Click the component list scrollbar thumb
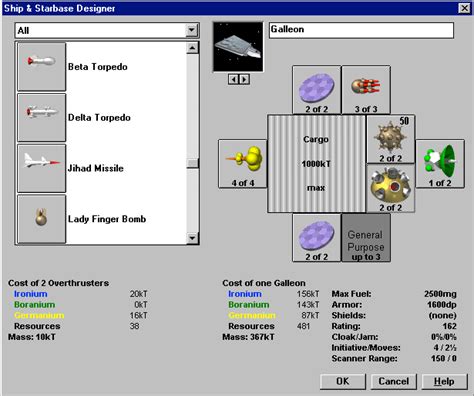Screen dimensions: 474x396 click(x=192, y=163)
